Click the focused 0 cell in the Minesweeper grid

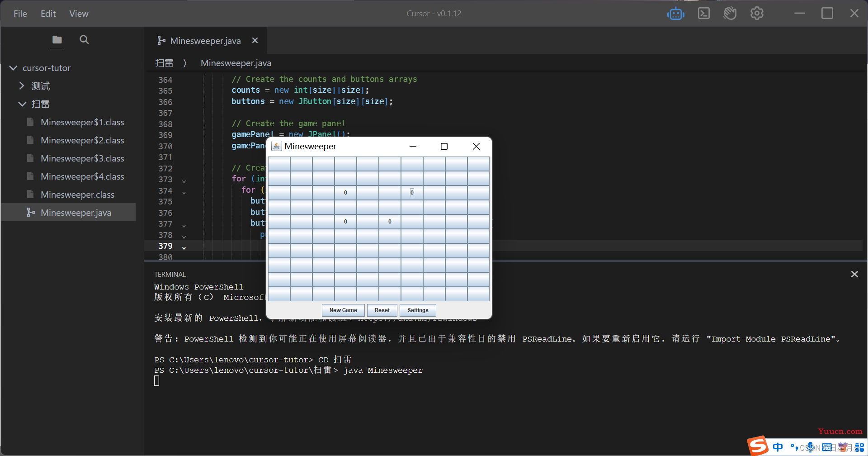(412, 193)
